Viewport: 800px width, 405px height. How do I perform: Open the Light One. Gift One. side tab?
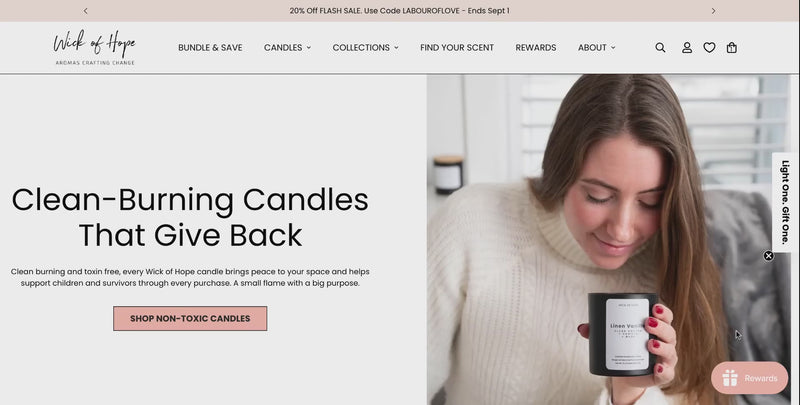785,202
